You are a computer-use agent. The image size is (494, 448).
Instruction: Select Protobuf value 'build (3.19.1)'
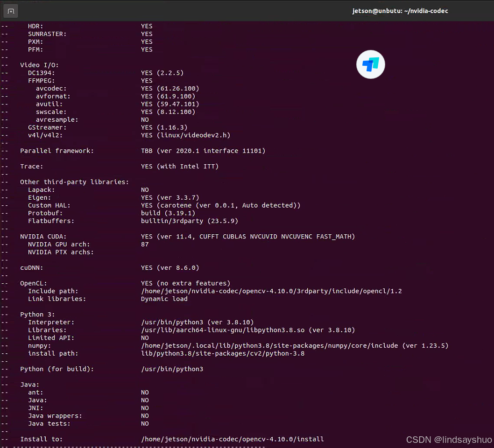click(168, 213)
